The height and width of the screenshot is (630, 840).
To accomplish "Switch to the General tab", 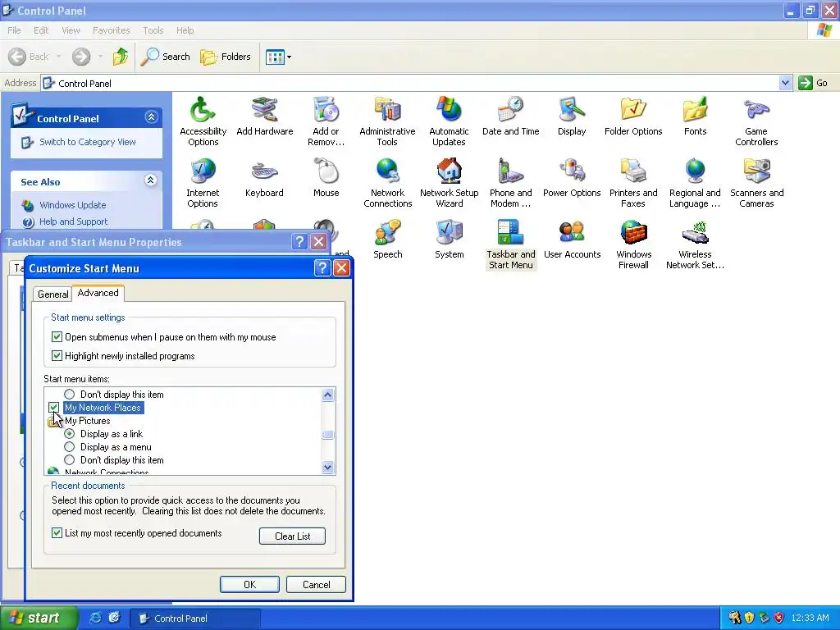I will [52, 294].
